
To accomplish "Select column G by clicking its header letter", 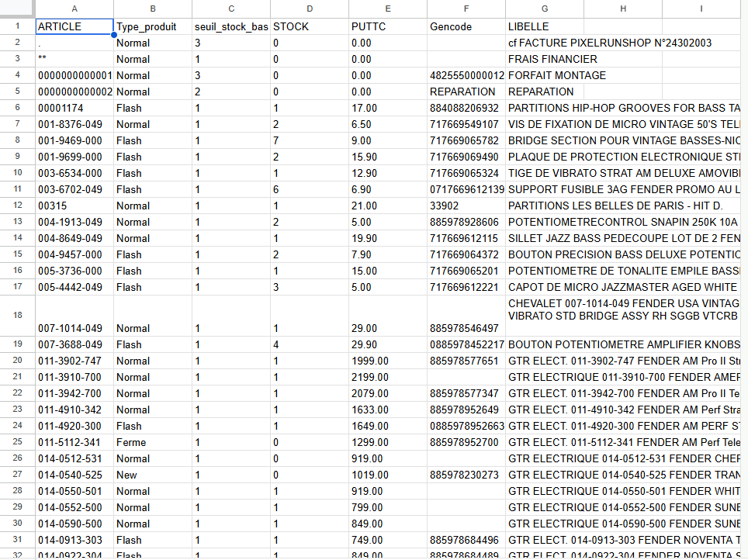I will point(544,9).
